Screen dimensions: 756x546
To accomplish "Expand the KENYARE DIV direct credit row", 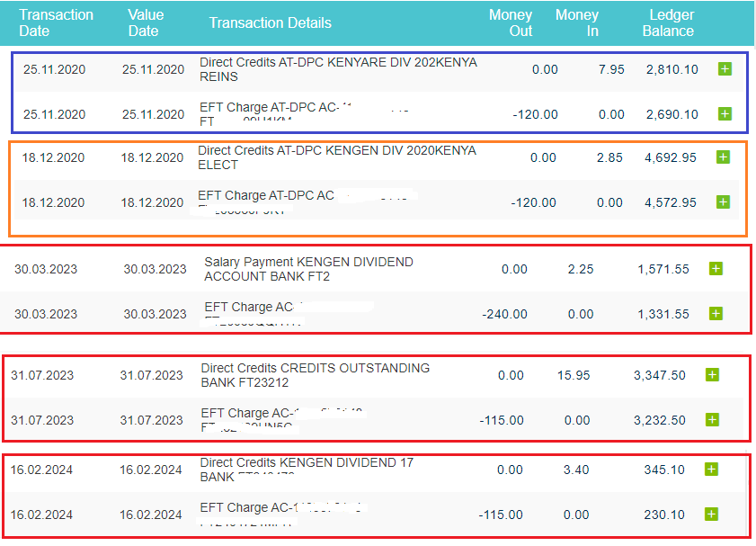I will tap(725, 69).
